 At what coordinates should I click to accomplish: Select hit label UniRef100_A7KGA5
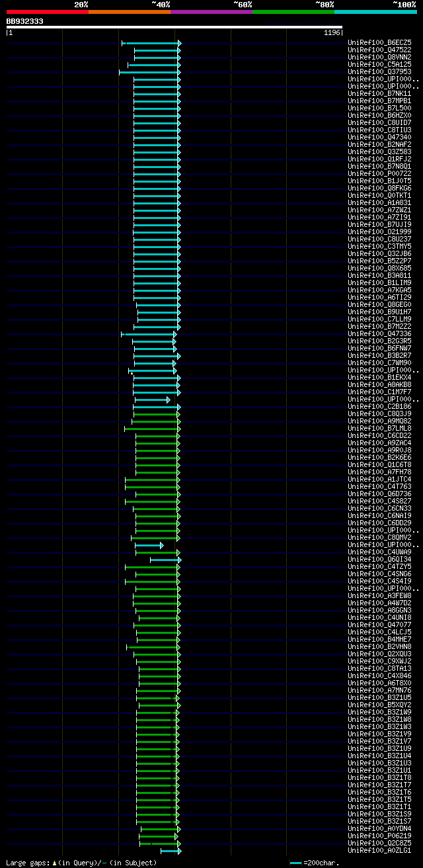(379, 290)
